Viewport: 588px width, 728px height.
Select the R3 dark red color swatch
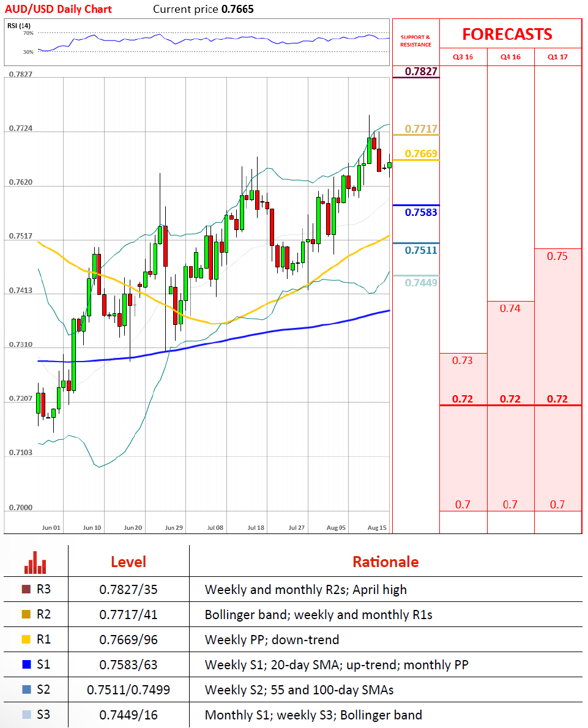click(26, 590)
